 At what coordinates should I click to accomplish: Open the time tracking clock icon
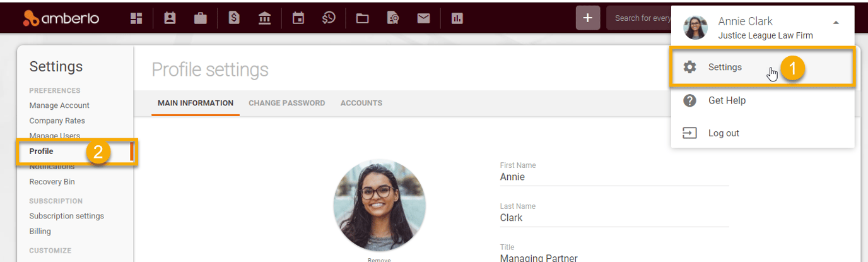tap(329, 18)
